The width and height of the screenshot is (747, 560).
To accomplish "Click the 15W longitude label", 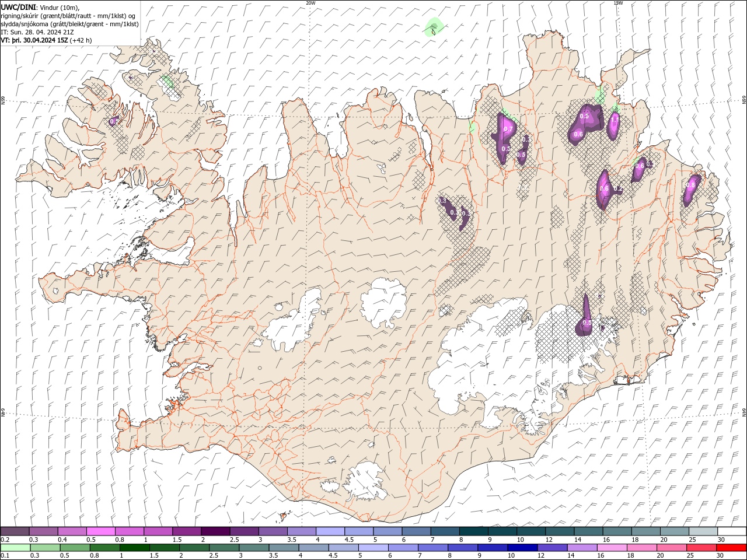I will [x=617, y=3].
